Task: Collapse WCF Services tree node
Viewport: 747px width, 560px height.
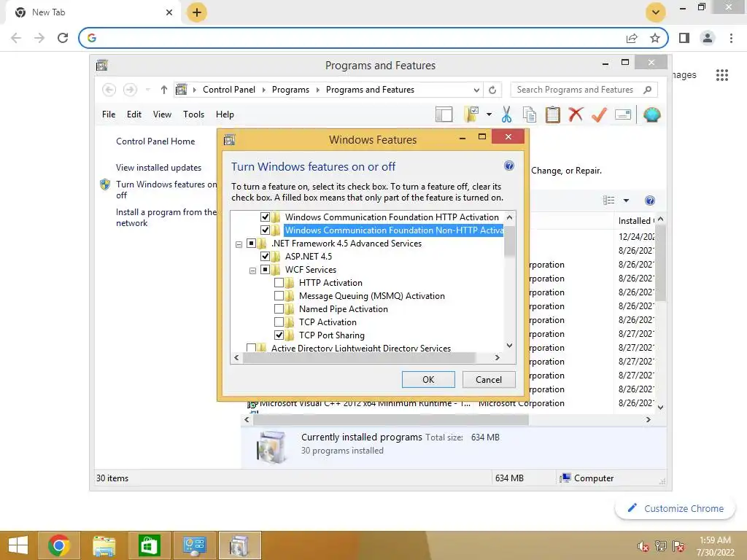Action: coord(252,271)
